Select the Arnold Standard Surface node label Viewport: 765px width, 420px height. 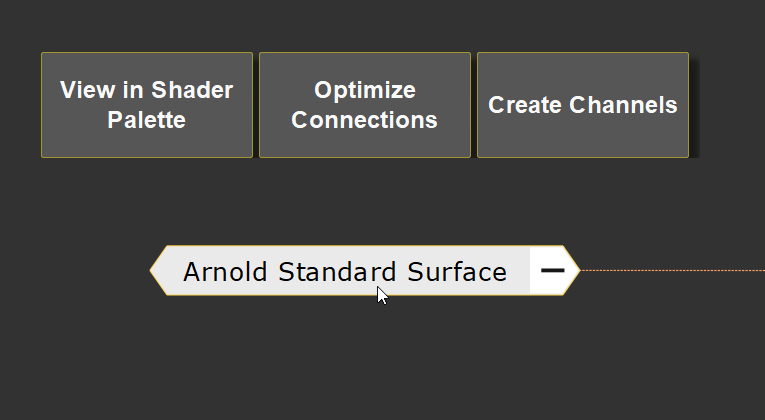coord(345,271)
